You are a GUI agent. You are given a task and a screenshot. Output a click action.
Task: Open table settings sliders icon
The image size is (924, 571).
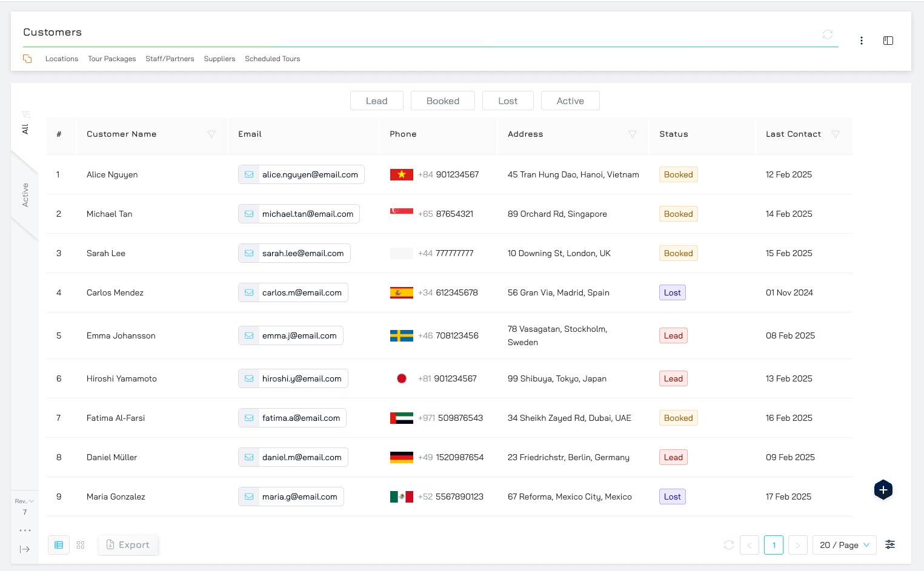click(889, 544)
